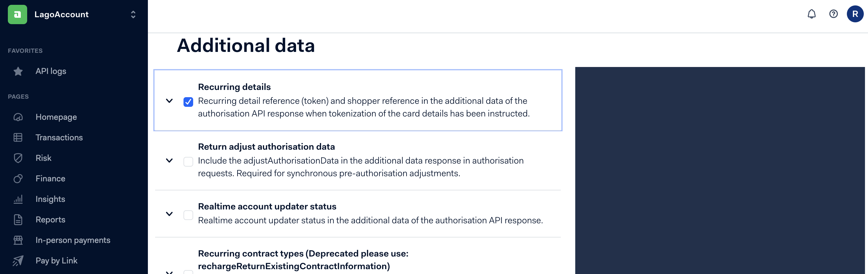
Task: Click the star icon beside API logs
Action: [18, 72]
